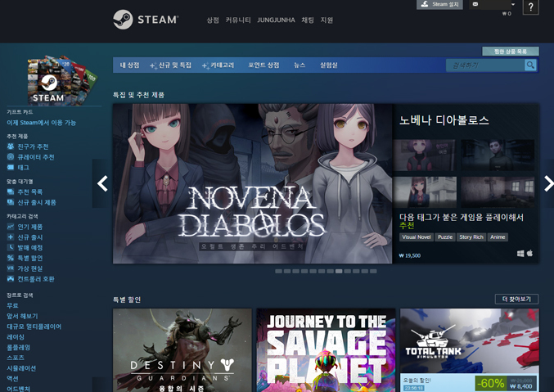Click the search magnifier button
The height and width of the screenshot is (392, 554).
530,65
